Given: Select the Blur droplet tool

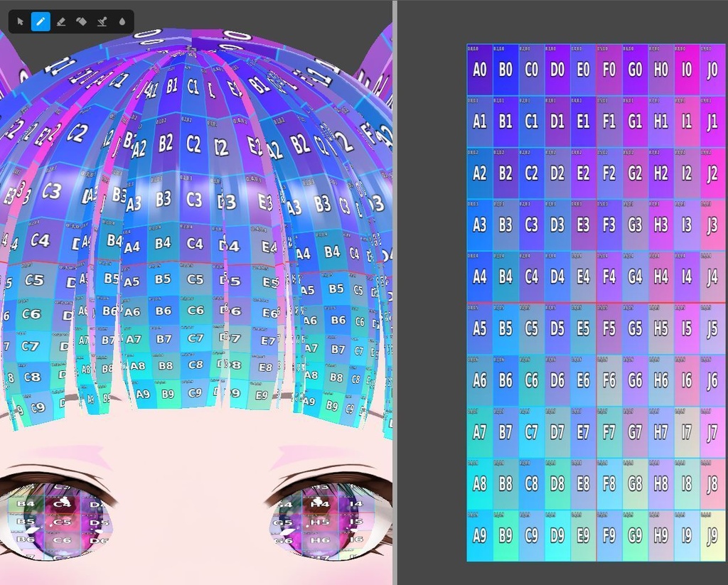Looking at the screenshot, I should coord(122,22).
